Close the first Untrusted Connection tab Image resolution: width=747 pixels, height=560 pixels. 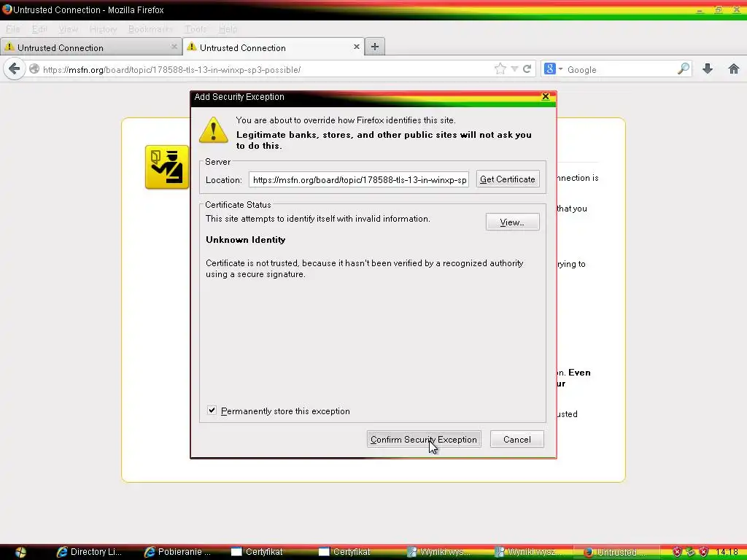pyautogui.click(x=174, y=47)
